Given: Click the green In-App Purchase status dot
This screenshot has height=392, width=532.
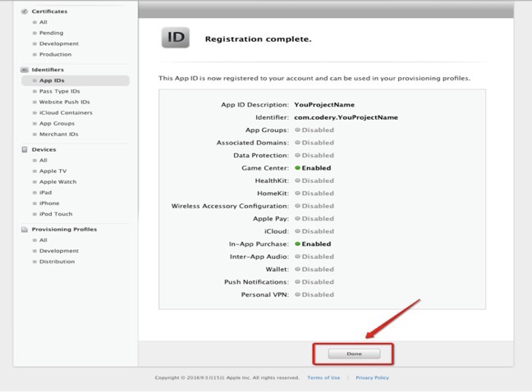Looking at the screenshot, I should pos(297,244).
